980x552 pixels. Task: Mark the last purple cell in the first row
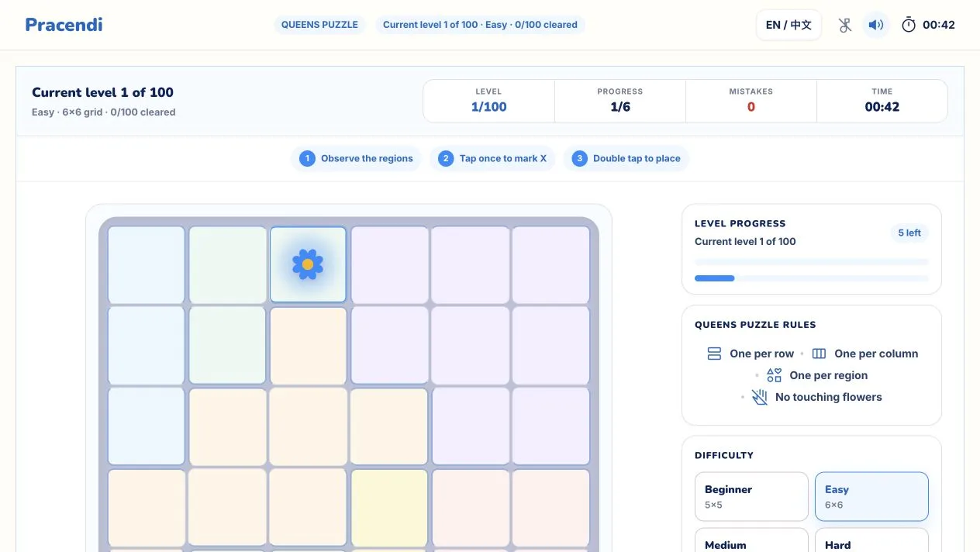[x=550, y=264]
